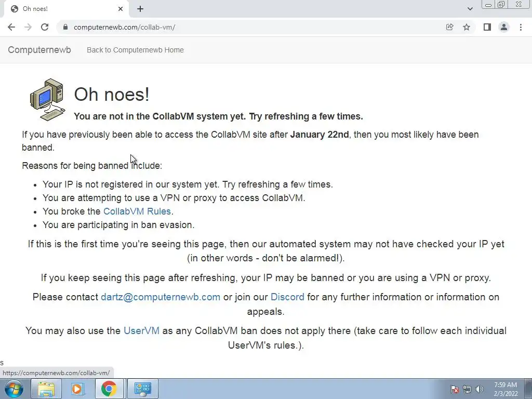532x399 pixels.
Task: Open the UserVM link
Action: click(141, 330)
